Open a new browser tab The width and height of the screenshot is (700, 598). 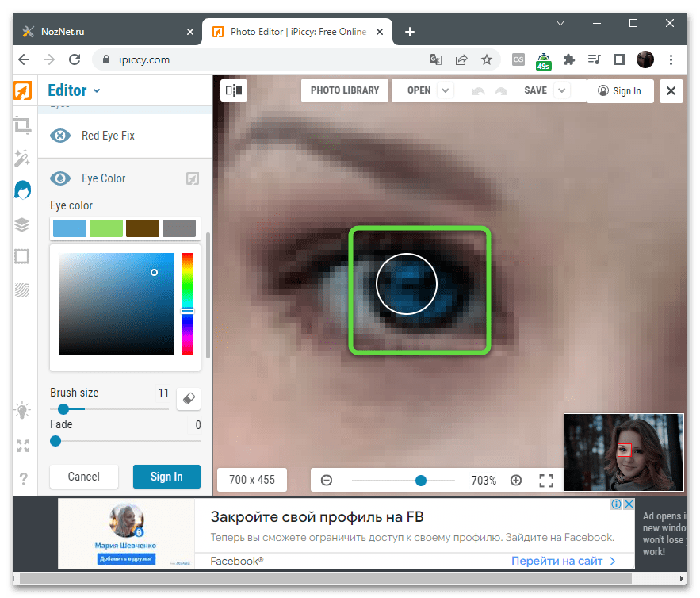[x=409, y=32]
